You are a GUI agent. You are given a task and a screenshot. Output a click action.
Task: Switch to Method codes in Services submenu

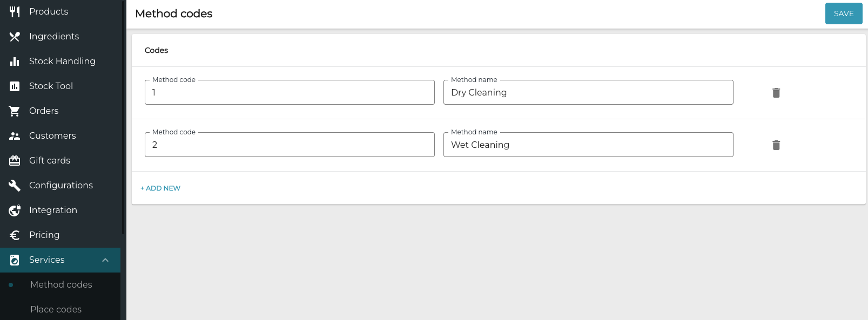[60, 284]
